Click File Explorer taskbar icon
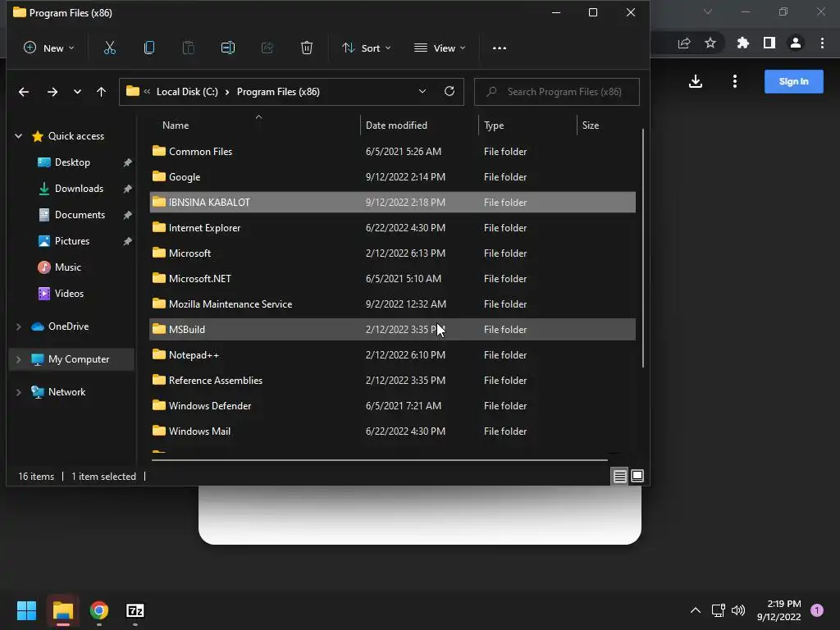 [63, 610]
